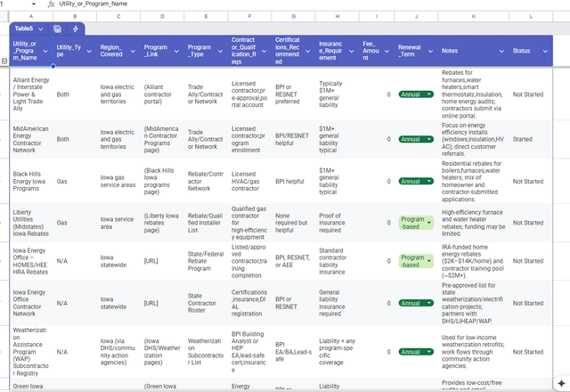Change Annual chip for Iowa Energy Office Contractor Network

coord(416,303)
